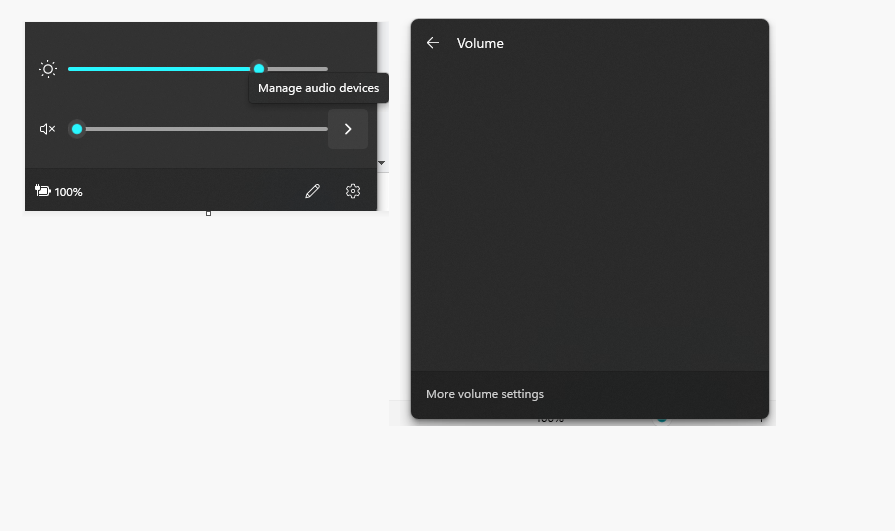Click the volume slider thumb
The height and width of the screenshot is (531, 895).
point(77,129)
